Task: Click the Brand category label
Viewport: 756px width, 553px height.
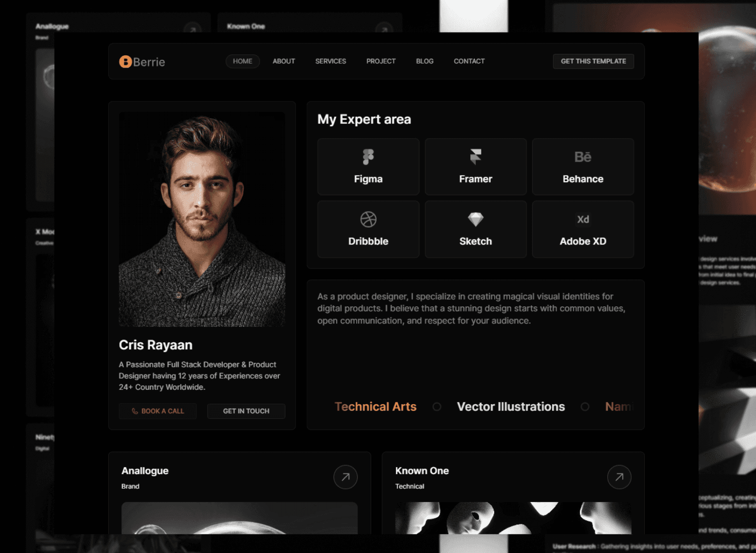Action: [x=130, y=486]
